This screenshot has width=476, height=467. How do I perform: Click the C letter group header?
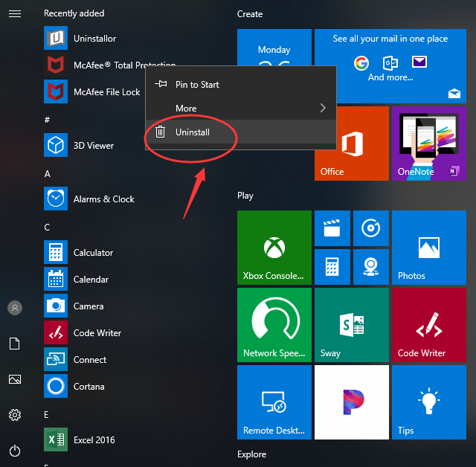point(47,228)
